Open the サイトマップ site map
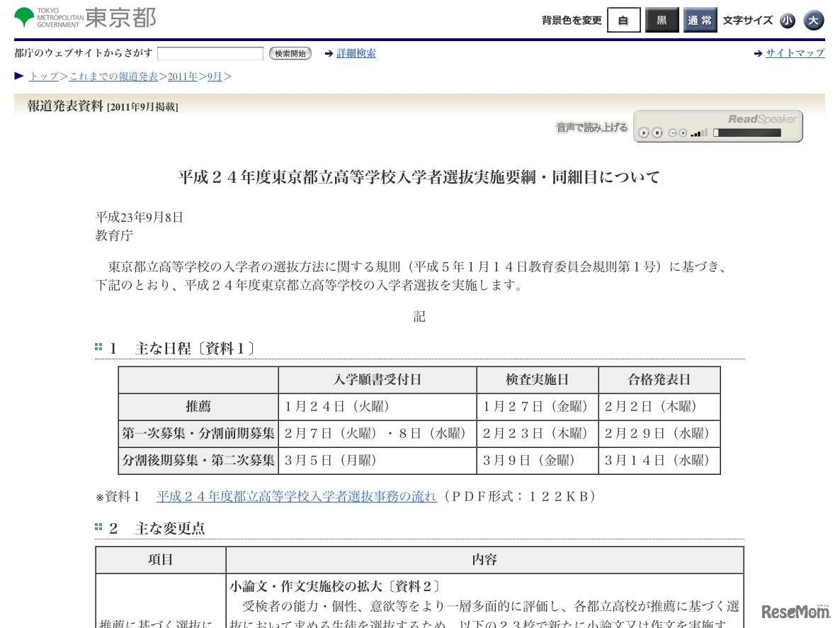 795,53
